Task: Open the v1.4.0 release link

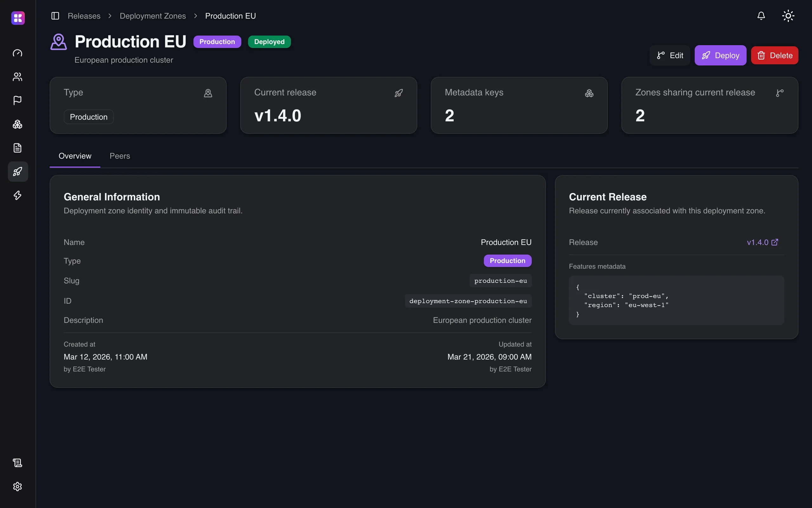Action: pyautogui.click(x=762, y=242)
